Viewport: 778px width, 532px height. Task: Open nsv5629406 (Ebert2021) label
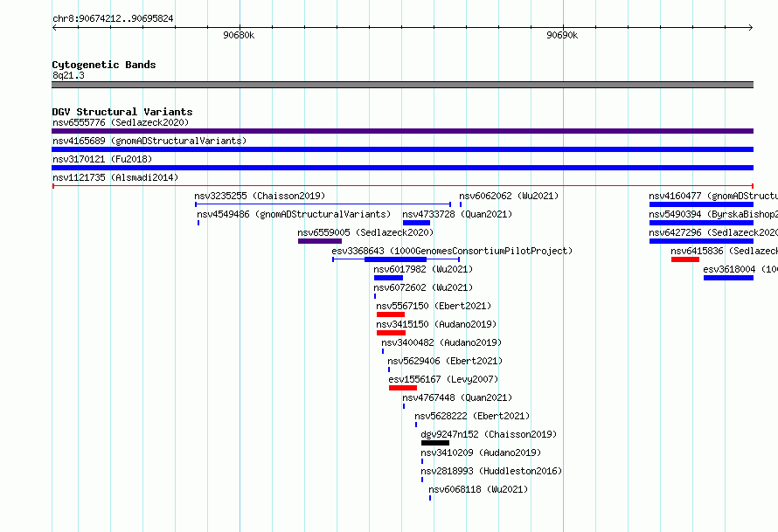click(445, 361)
